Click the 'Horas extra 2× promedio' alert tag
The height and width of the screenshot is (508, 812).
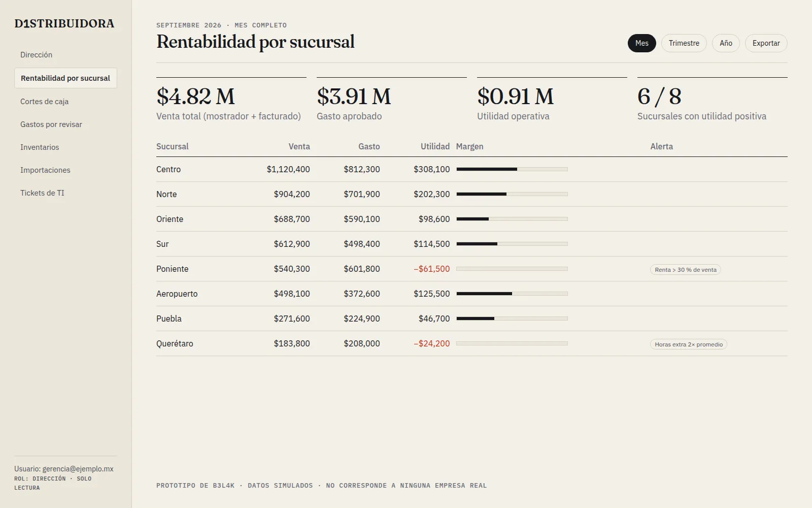click(x=689, y=344)
